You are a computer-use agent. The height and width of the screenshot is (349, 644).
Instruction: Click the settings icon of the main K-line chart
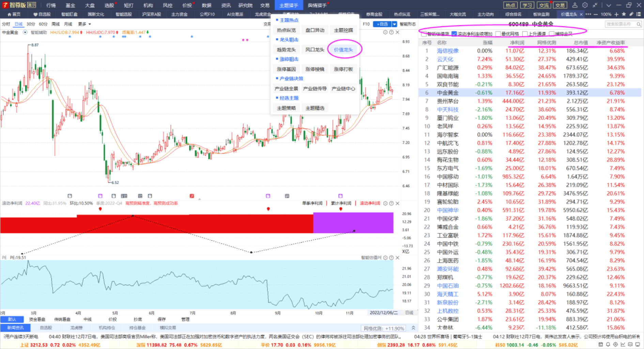coord(385,32)
